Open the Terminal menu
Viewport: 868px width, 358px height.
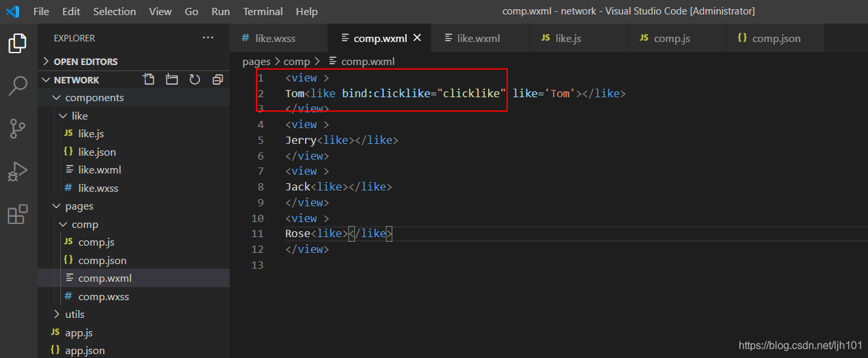coord(262,11)
